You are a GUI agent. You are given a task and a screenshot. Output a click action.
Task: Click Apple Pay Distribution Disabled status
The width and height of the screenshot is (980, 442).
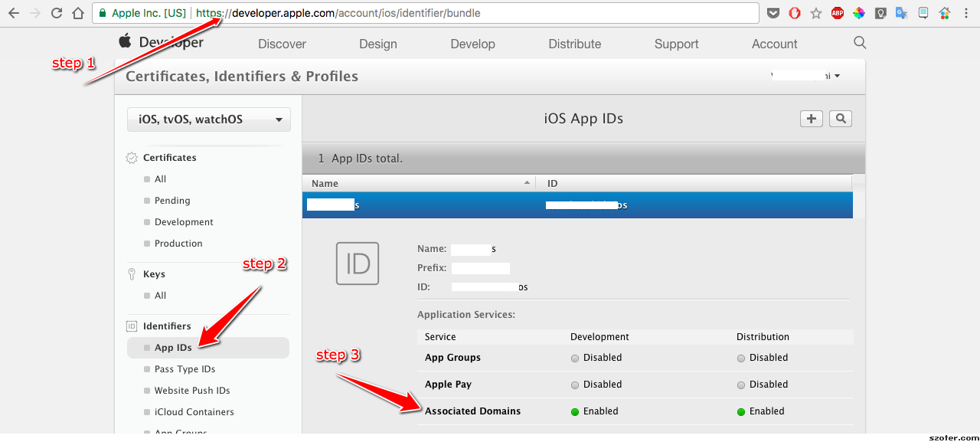763,385
